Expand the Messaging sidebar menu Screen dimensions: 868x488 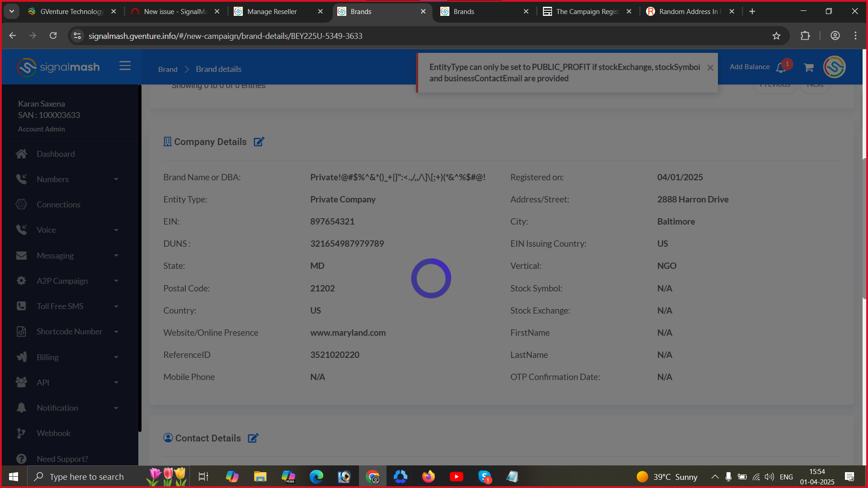pyautogui.click(x=68, y=256)
